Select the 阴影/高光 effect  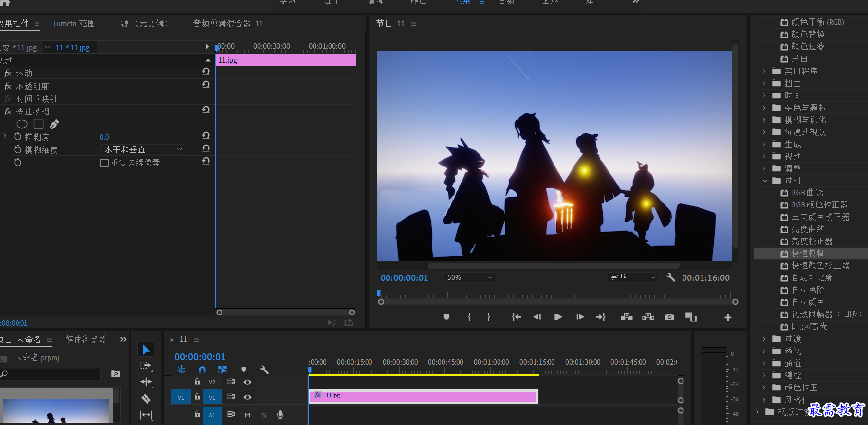(809, 327)
